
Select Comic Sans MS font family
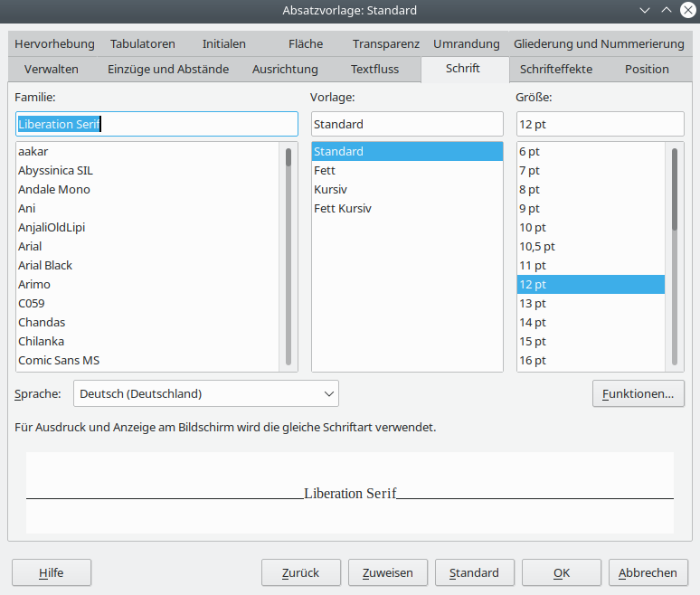59,360
